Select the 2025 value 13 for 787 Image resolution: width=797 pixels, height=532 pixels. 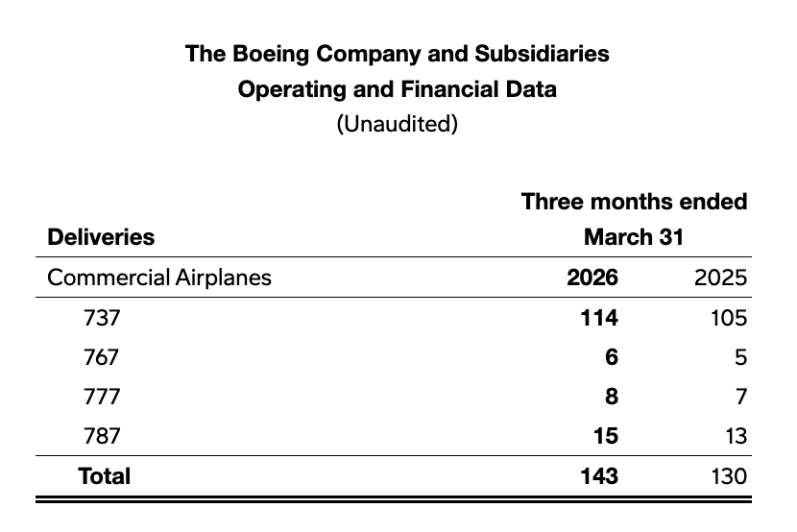pos(734,436)
